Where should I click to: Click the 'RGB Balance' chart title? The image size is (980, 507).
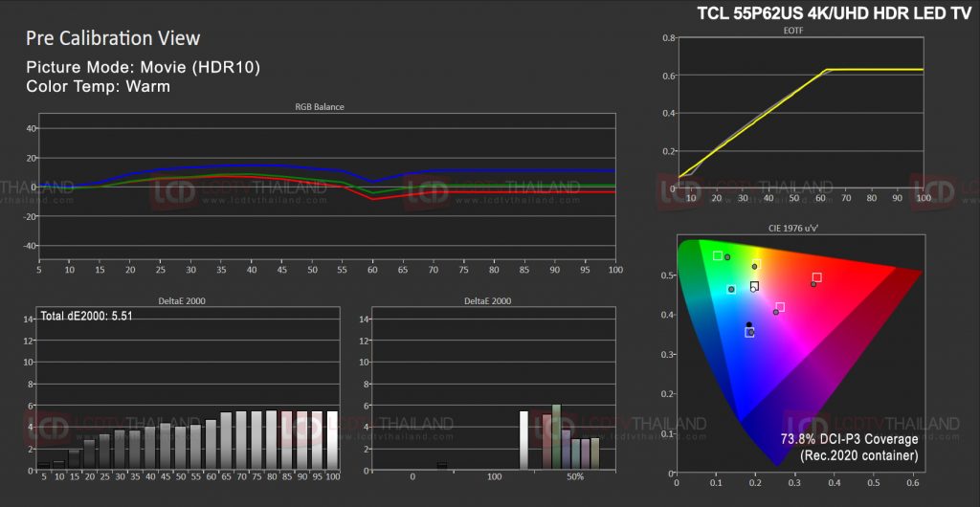320,107
